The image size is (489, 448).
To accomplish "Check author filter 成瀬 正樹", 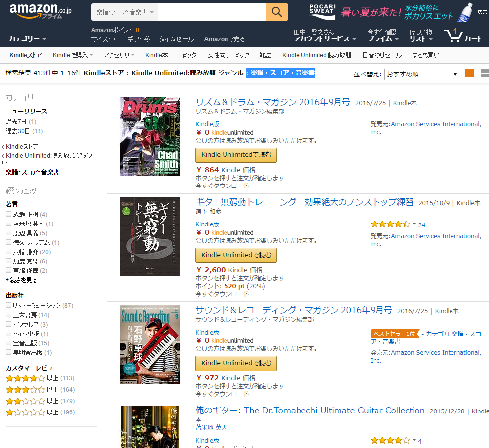I will [9, 214].
